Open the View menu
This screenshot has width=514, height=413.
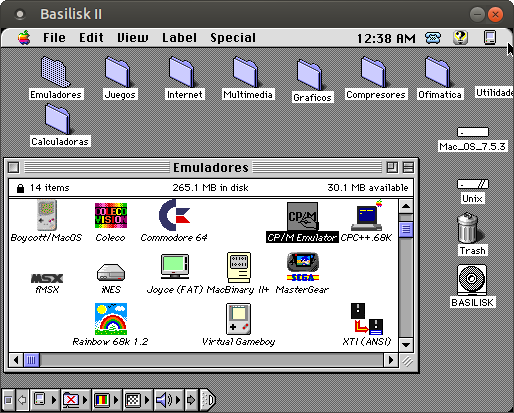pyautogui.click(x=133, y=38)
